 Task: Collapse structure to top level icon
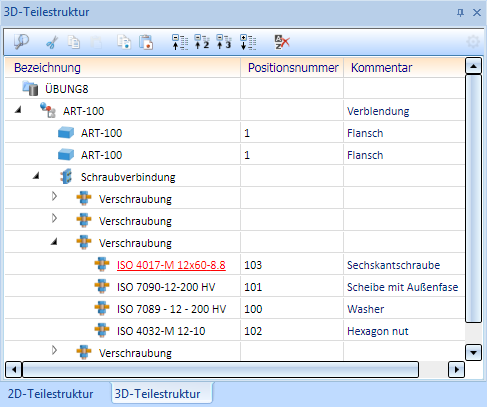coord(180,42)
